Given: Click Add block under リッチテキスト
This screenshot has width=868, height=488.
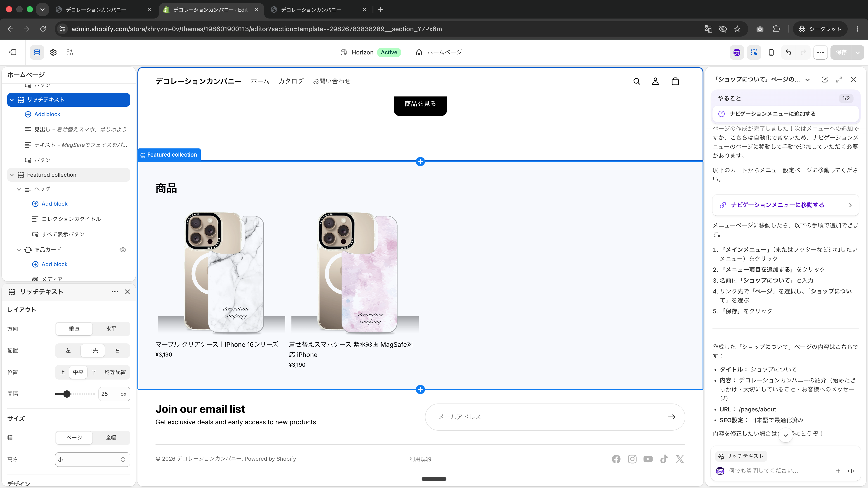Looking at the screenshot, I should (x=43, y=114).
